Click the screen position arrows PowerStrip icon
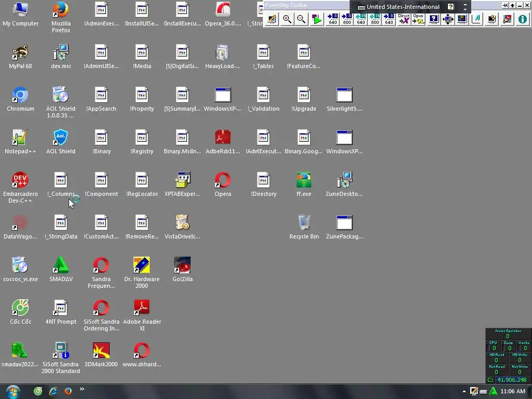Screen dimensions: 532x399 coord(448,19)
